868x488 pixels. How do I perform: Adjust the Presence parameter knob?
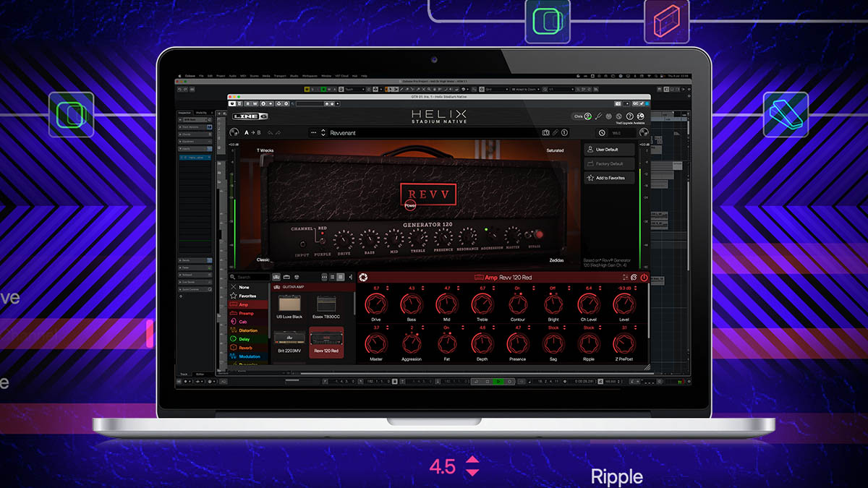pyautogui.click(x=518, y=344)
